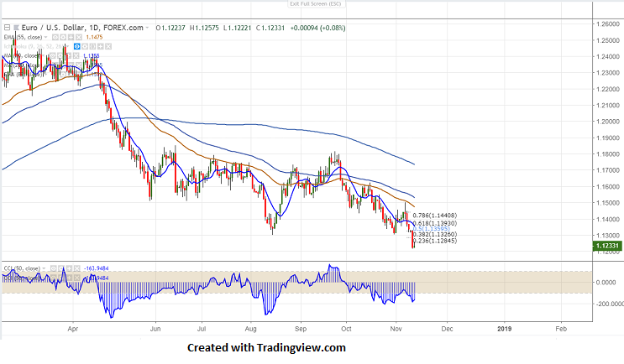This screenshot has width=624, height=364.
Task: Click 0.0000 on CCI scale
Action: click(606, 283)
